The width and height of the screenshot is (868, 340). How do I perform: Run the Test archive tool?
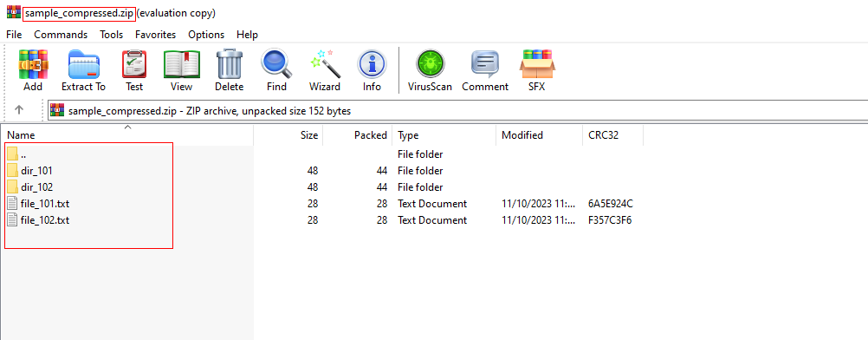point(134,64)
